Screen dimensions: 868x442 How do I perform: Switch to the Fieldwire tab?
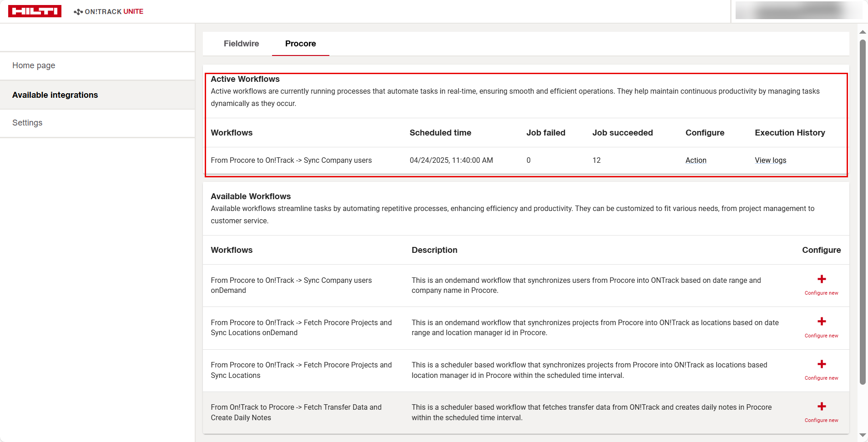coord(241,44)
